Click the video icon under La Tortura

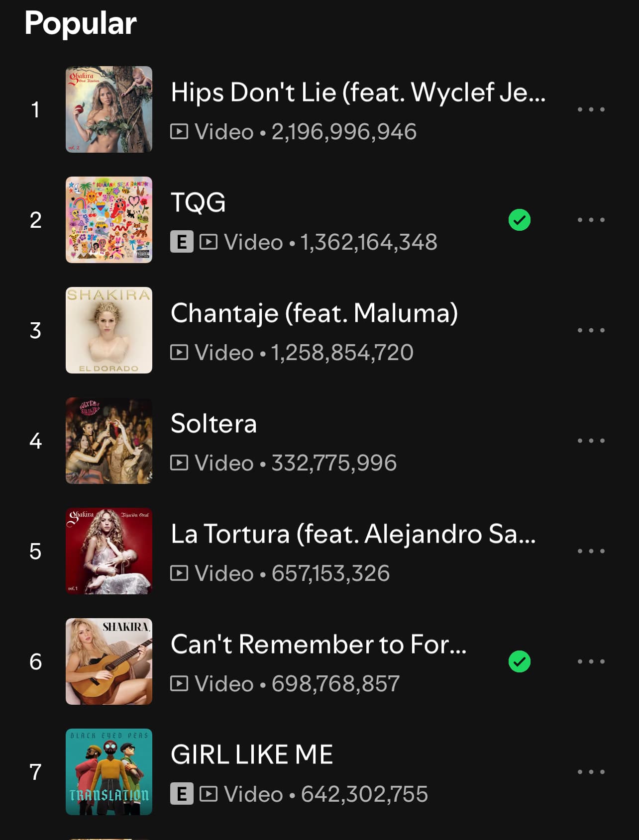(179, 573)
